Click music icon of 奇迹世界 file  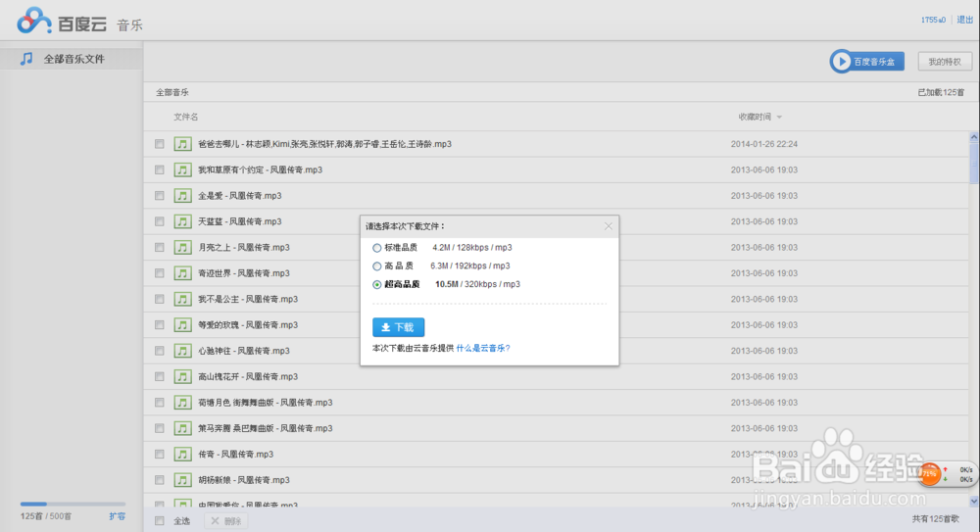pyautogui.click(x=182, y=273)
